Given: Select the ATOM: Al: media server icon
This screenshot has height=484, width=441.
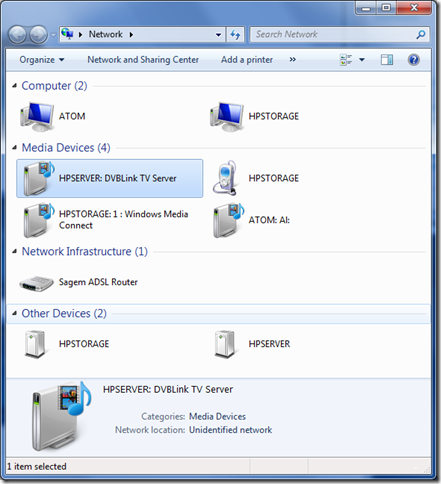Looking at the screenshot, I should [228, 220].
